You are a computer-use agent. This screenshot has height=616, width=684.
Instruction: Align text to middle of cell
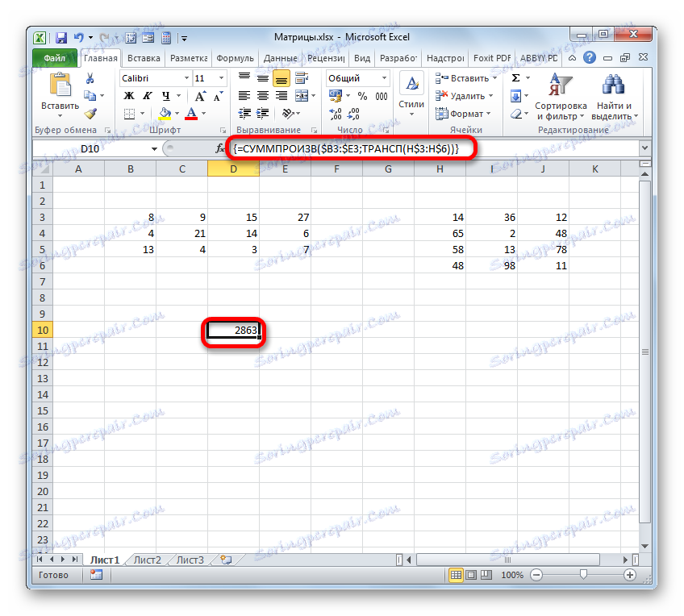(x=263, y=78)
